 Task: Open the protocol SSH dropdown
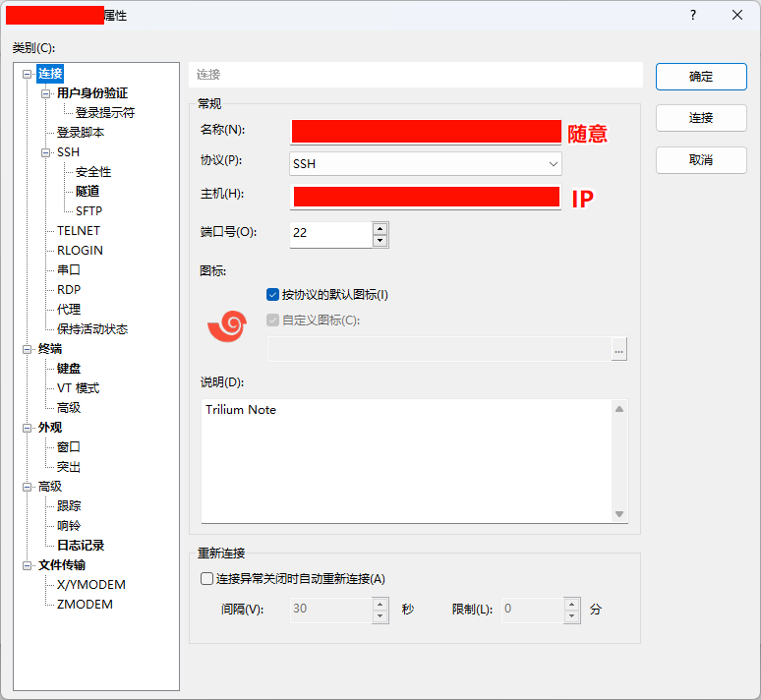point(426,163)
